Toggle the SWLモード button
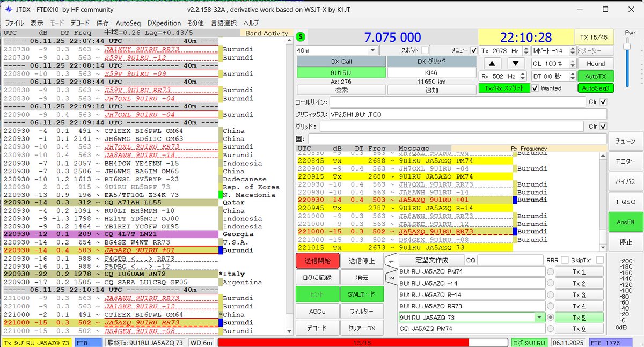This screenshot has width=644, height=347. click(x=362, y=294)
